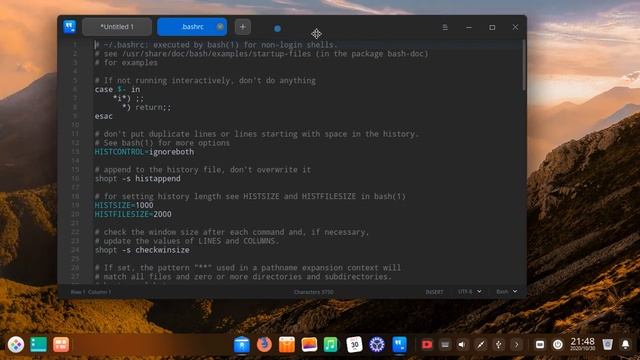
Task: Click the text editor logo icon in title bar
Action: point(70,27)
